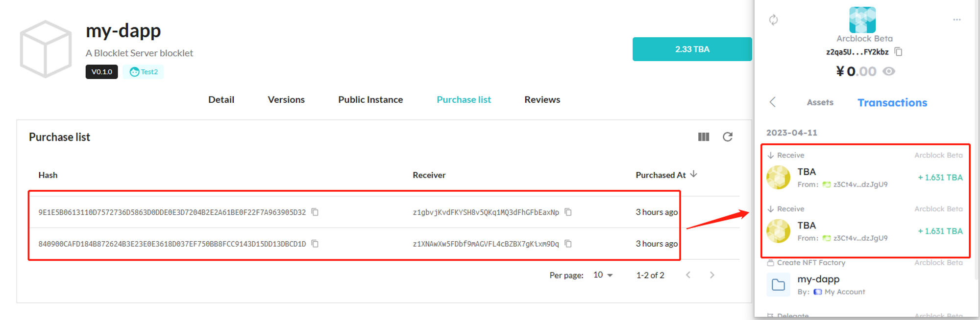Screen dimensions: 980x320
Task: Open the Reviews tab
Action: (542, 100)
